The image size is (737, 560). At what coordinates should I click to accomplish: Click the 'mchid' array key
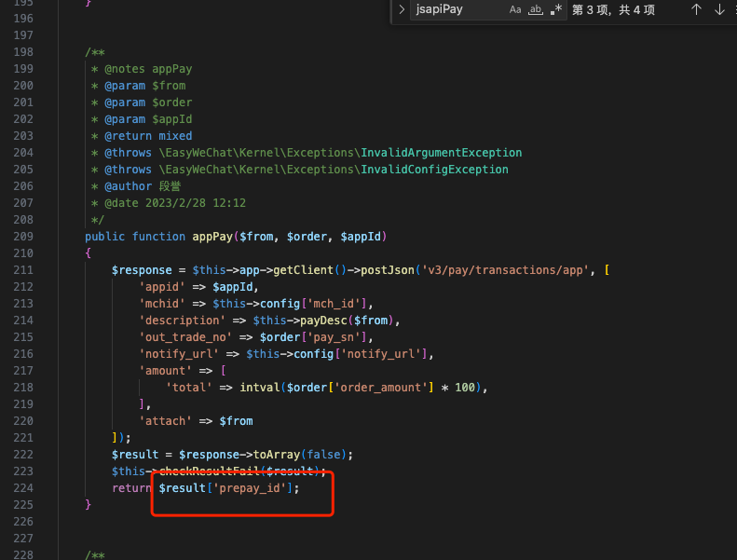(162, 304)
